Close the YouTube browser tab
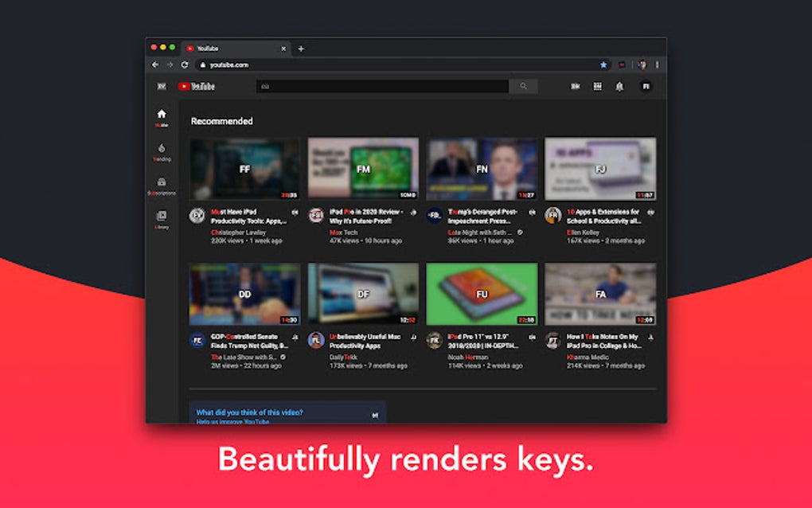 [x=283, y=49]
